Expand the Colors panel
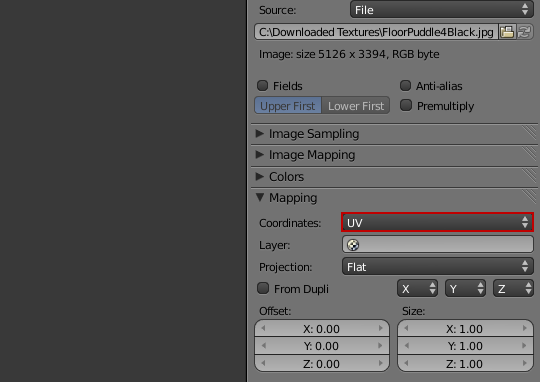 [260, 176]
